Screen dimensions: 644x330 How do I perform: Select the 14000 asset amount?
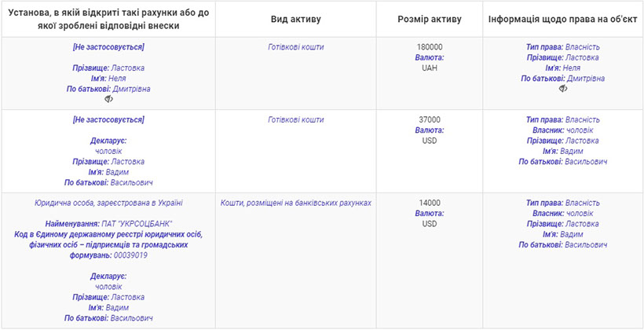pyautogui.click(x=429, y=203)
